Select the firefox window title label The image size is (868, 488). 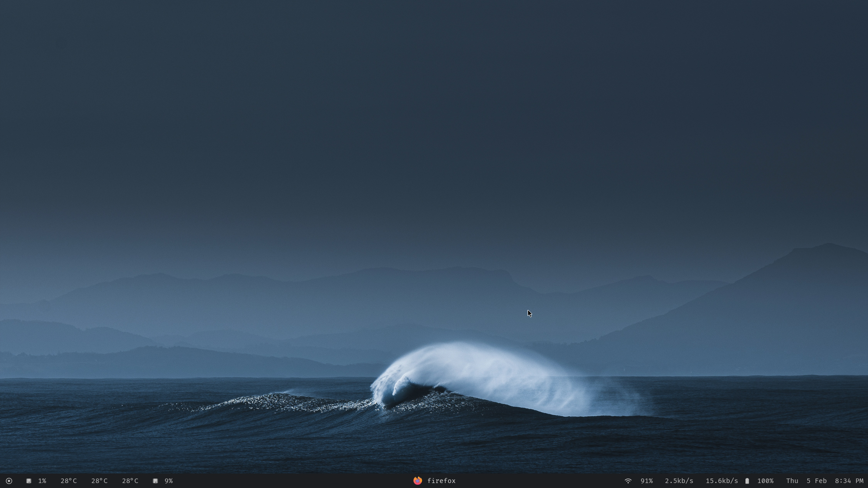click(441, 481)
